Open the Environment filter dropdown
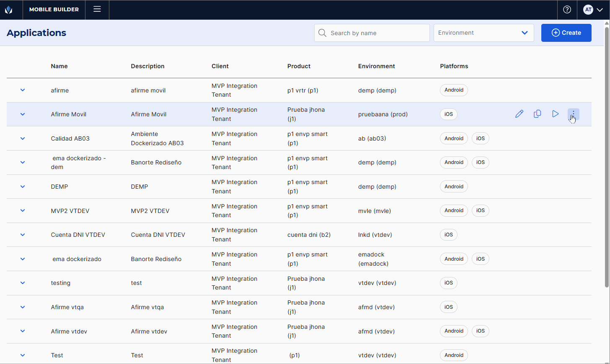This screenshot has width=610, height=364. 483,33
